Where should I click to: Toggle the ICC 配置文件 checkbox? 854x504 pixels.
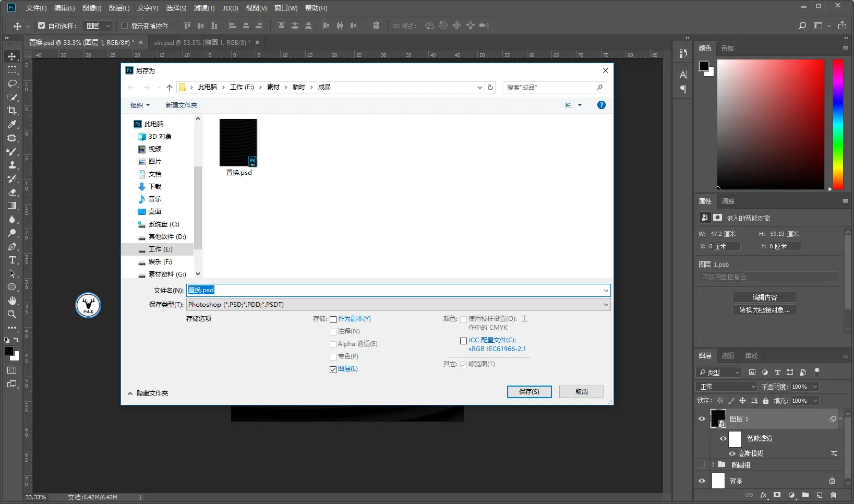[x=463, y=341]
